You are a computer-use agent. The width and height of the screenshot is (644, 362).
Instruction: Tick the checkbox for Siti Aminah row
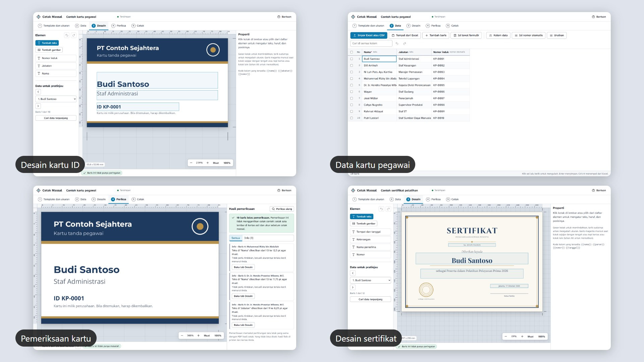(352, 65)
